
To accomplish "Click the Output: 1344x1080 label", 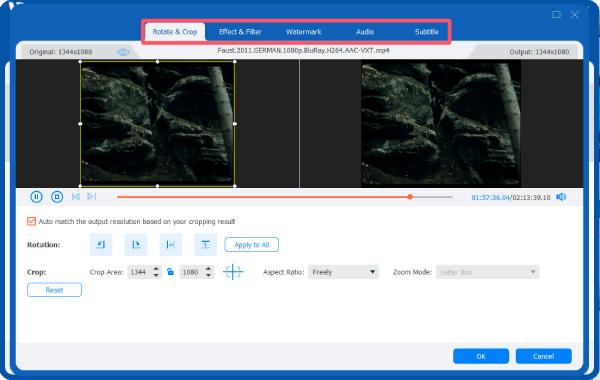I will coord(539,52).
